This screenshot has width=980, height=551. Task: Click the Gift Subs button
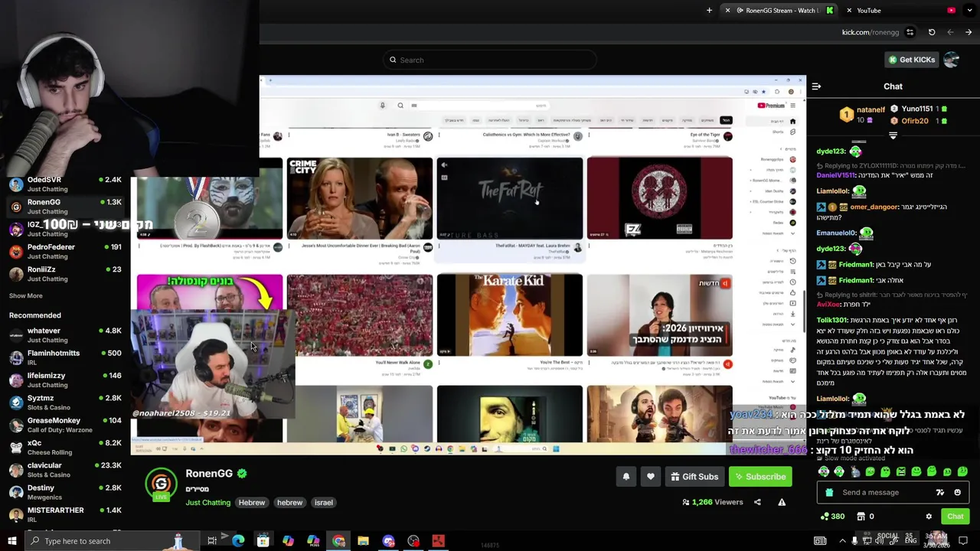[x=694, y=477]
